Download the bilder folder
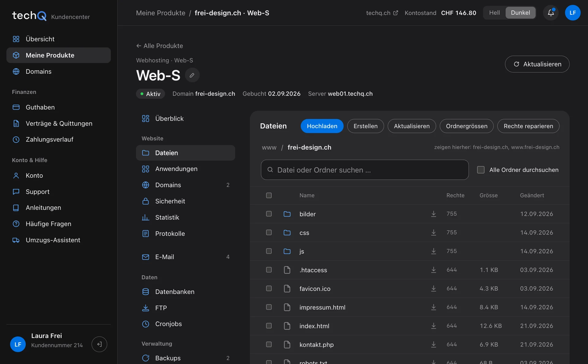588x364 pixels. click(x=434, y=214)
